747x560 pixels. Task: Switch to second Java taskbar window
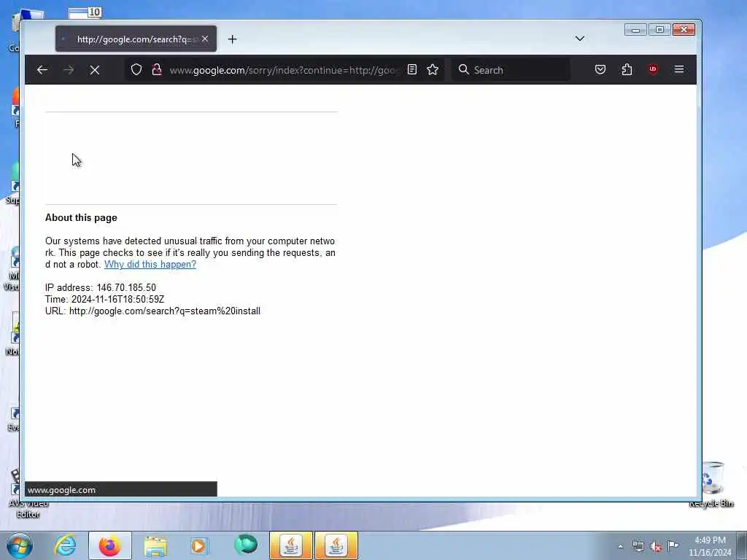pos(336,545)
